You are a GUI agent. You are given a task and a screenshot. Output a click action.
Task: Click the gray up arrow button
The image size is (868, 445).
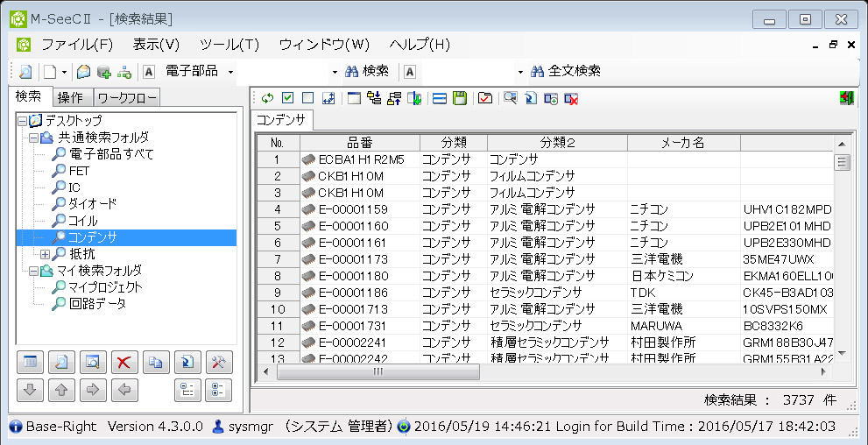tap(61, 390)
